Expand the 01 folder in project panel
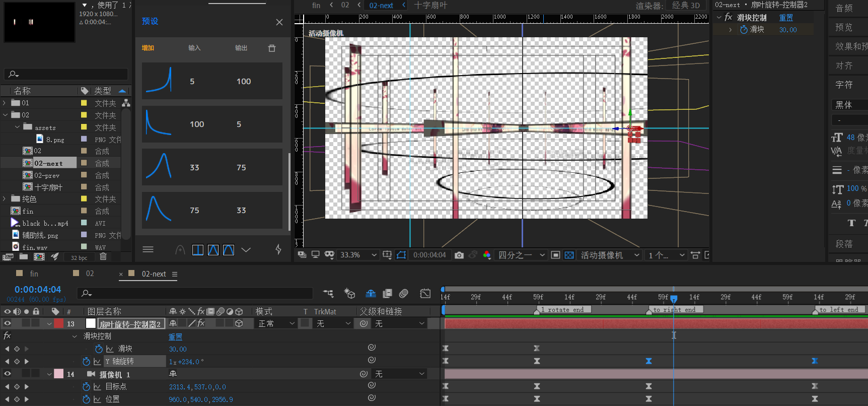The height and width of the screenshot is (406, 868). pyautogui.click(x=5, y=103)
